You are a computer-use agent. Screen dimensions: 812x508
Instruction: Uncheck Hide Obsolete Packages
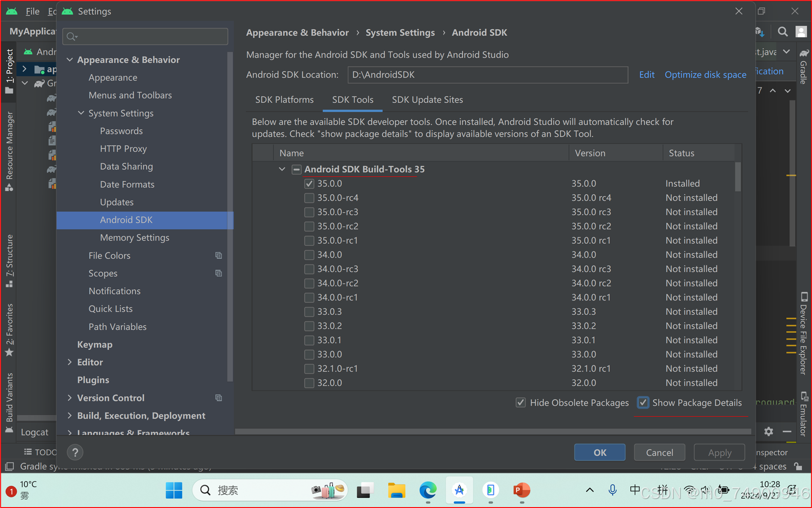[x=521, y=402]
